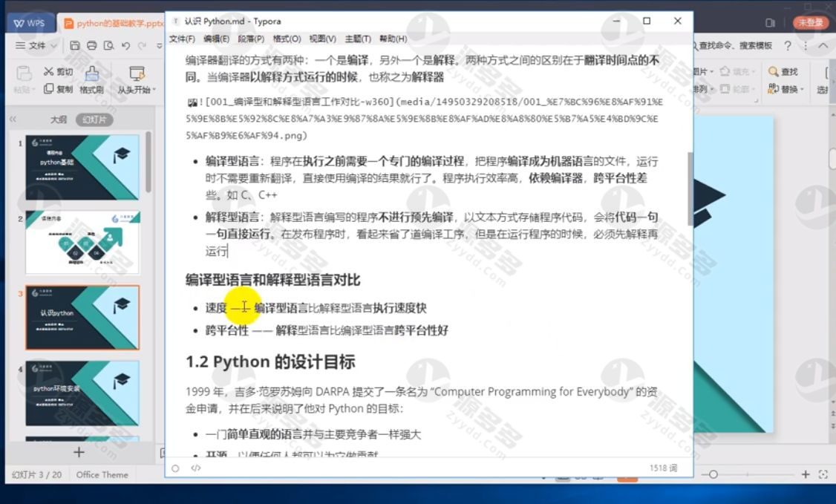
Task: Open the Typora 帮助(H) menu
Action: coord(393,39)
